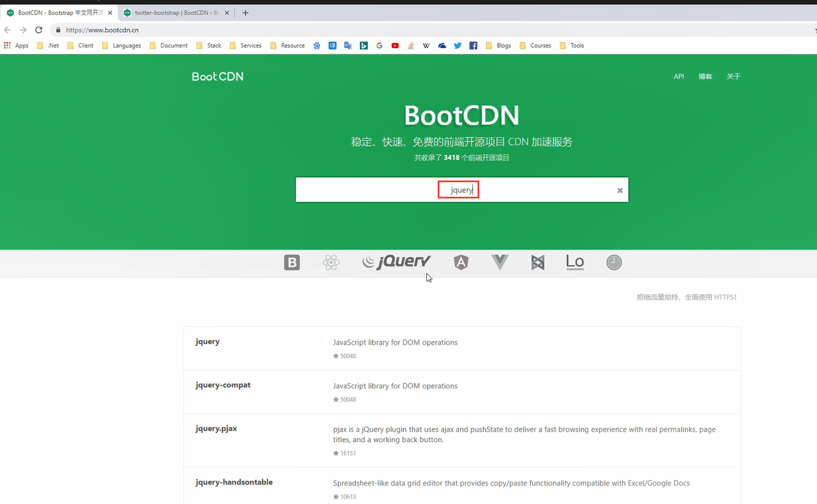Open the jquery-handsontable library result
Screen dimensions: 817x504
coord(234,482)
